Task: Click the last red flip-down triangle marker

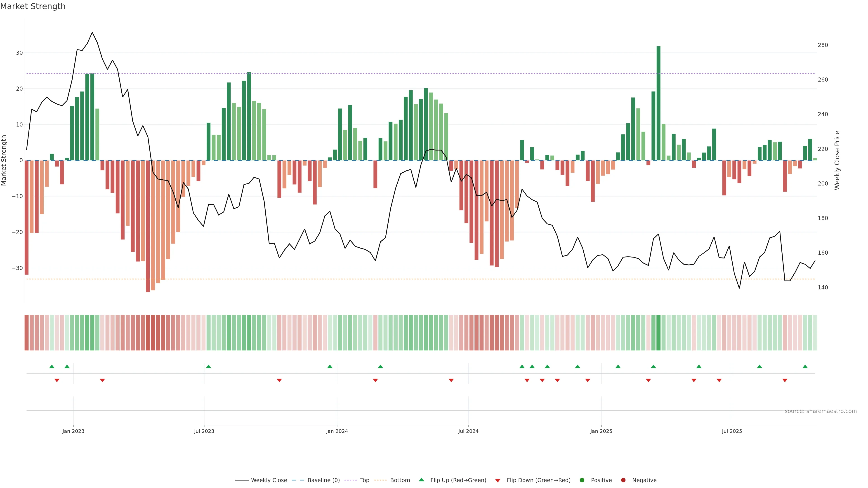Action: click(x=785, y=380)
